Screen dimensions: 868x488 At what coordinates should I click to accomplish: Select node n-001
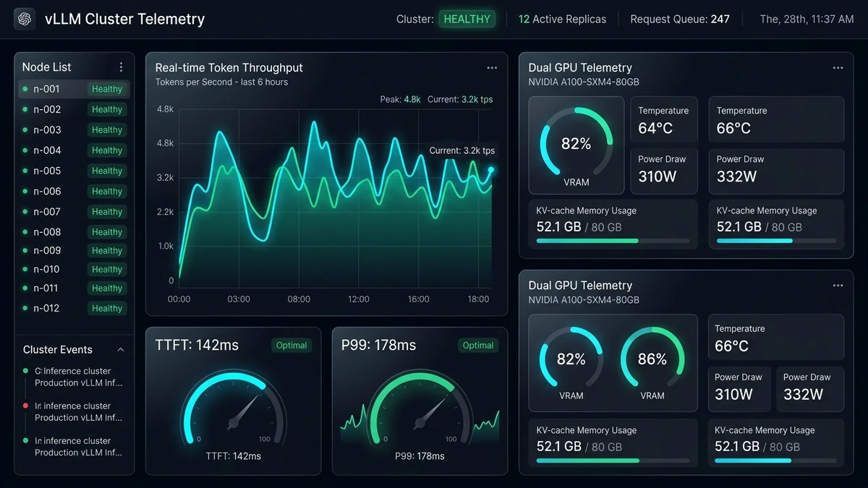pos(75,89)
